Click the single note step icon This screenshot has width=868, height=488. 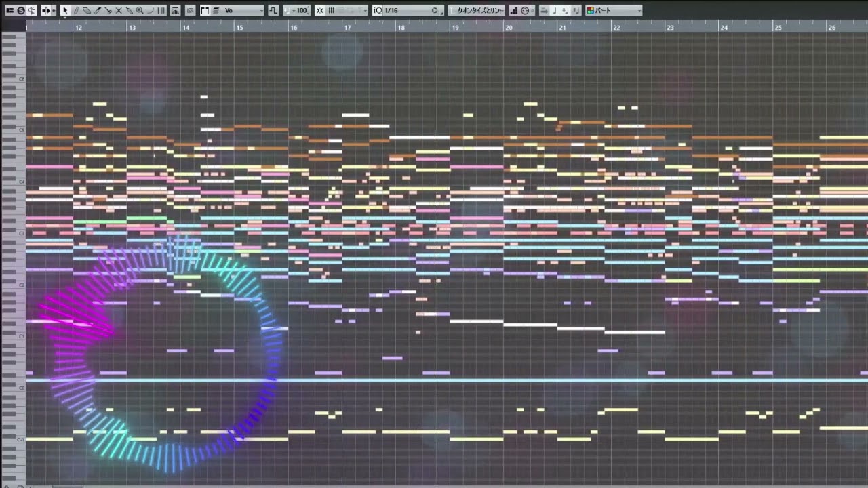[x=554, y=10]
